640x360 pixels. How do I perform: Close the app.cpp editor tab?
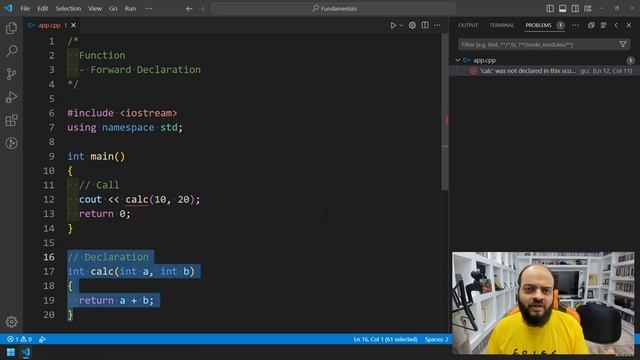tap(73, 25)
